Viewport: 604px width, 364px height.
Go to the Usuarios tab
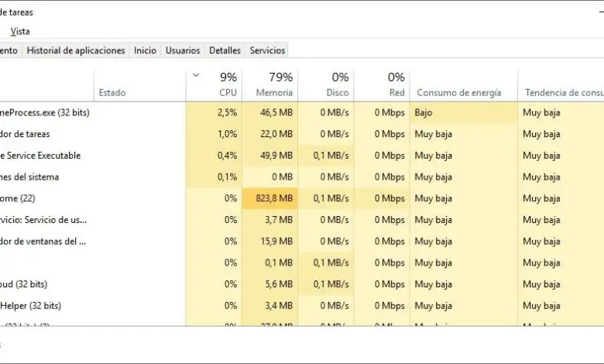coord(183,50)
